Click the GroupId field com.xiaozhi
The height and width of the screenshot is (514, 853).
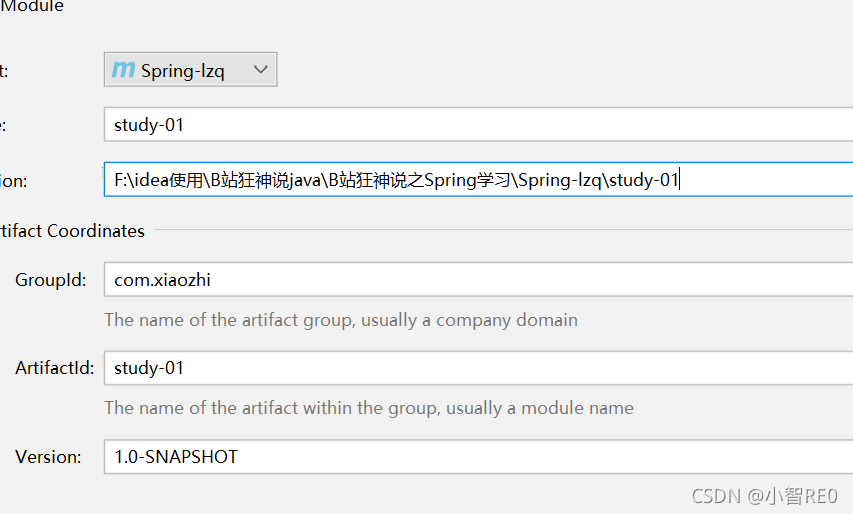tap(478, 280)
